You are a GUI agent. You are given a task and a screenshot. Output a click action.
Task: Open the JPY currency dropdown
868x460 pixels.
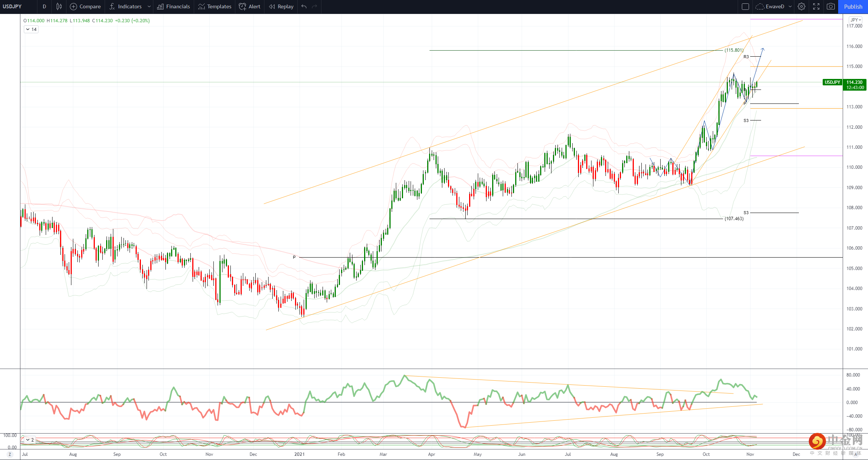pyautogui.click(x=855, y=20)
